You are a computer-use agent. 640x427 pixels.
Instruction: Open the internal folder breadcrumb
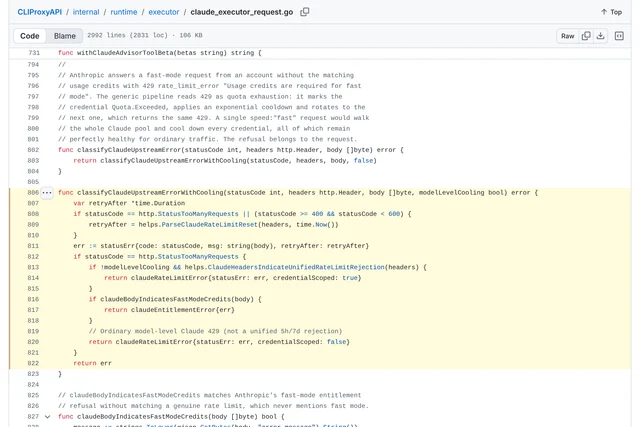pyautogui.click(x=86, y=12)
